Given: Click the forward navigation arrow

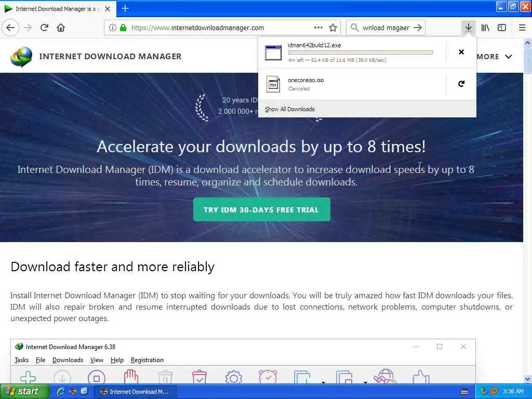Looking at the screenshot, I should point(28,28).
